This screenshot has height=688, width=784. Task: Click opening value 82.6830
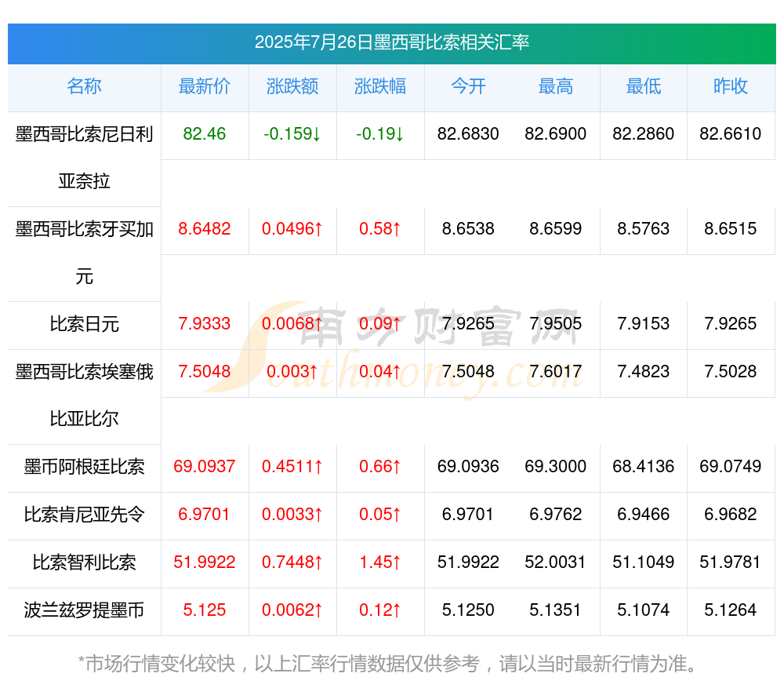468,134
